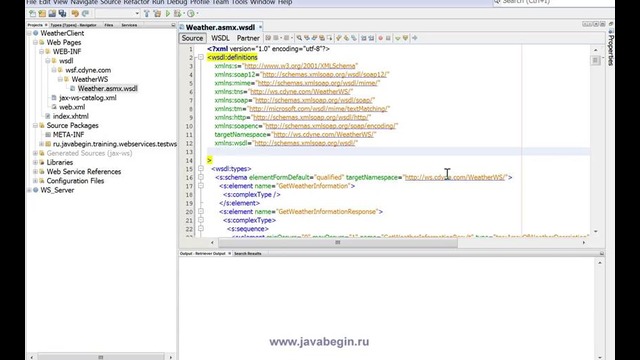Click the Open Project toolbar icon
The width and height of the screenshot is (640, 360).
point(52,13)
